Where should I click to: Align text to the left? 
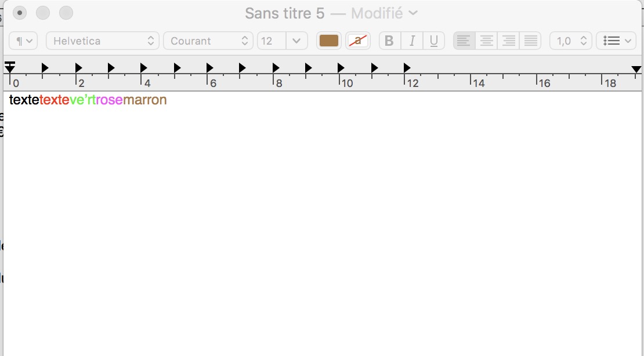464,41
